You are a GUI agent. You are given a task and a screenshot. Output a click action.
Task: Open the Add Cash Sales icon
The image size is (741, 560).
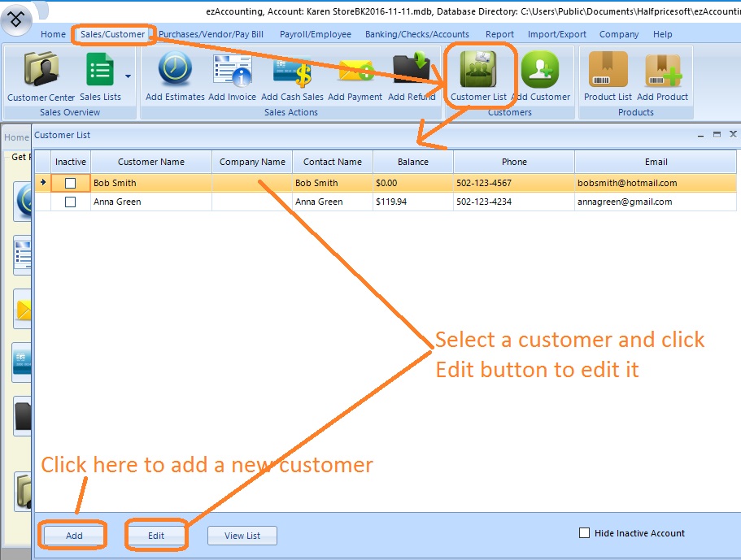292,71
